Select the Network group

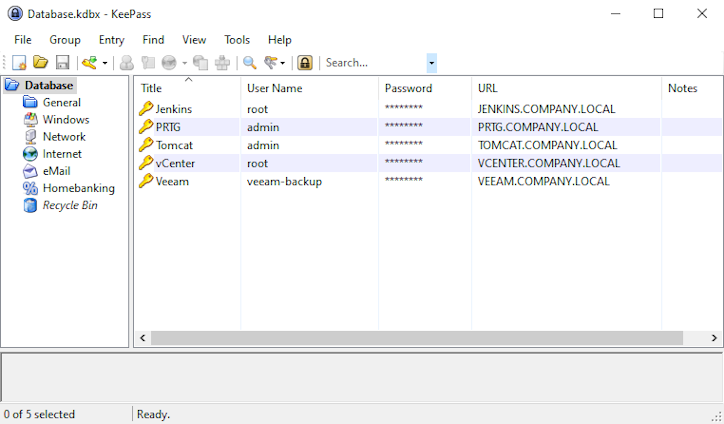(64, 136)
